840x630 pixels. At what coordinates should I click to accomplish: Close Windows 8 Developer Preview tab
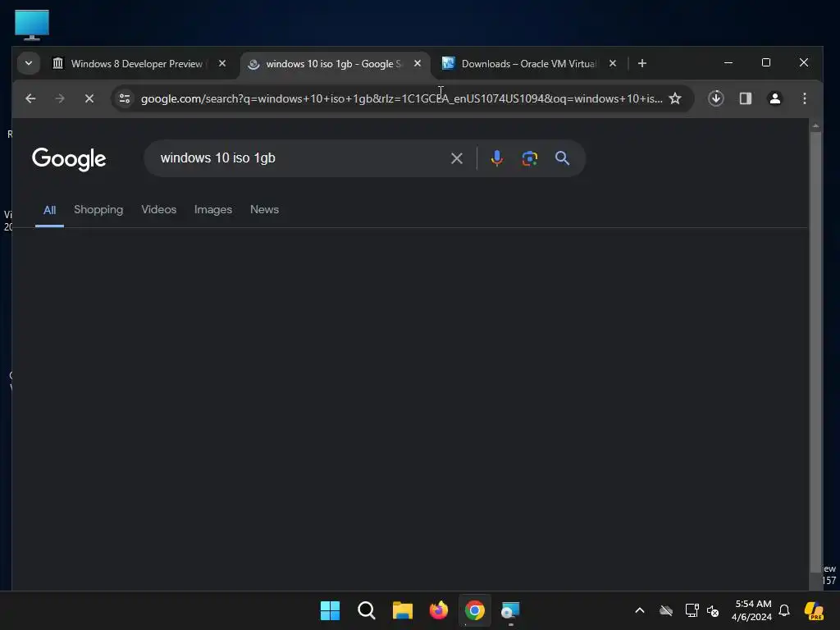(x=222, y=63)
